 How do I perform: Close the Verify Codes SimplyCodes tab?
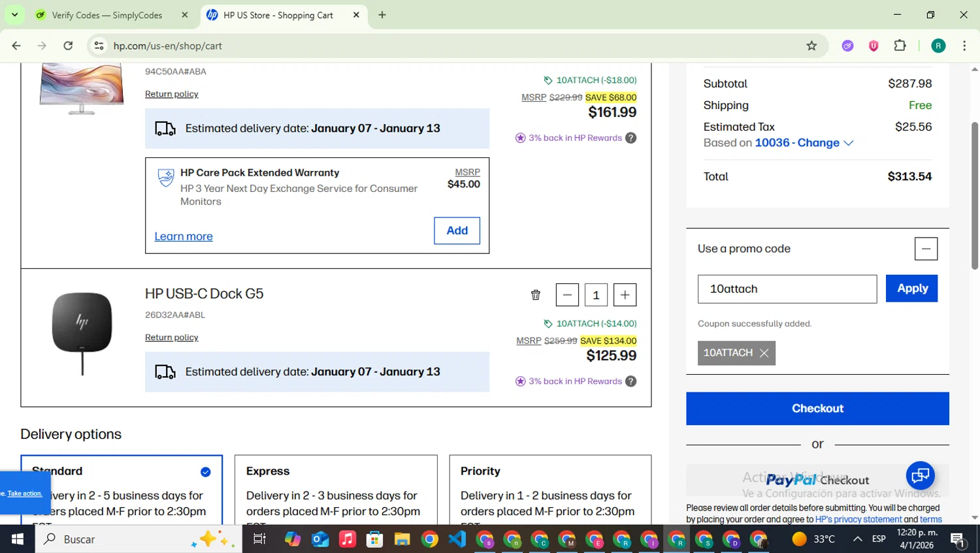point(185,15)
